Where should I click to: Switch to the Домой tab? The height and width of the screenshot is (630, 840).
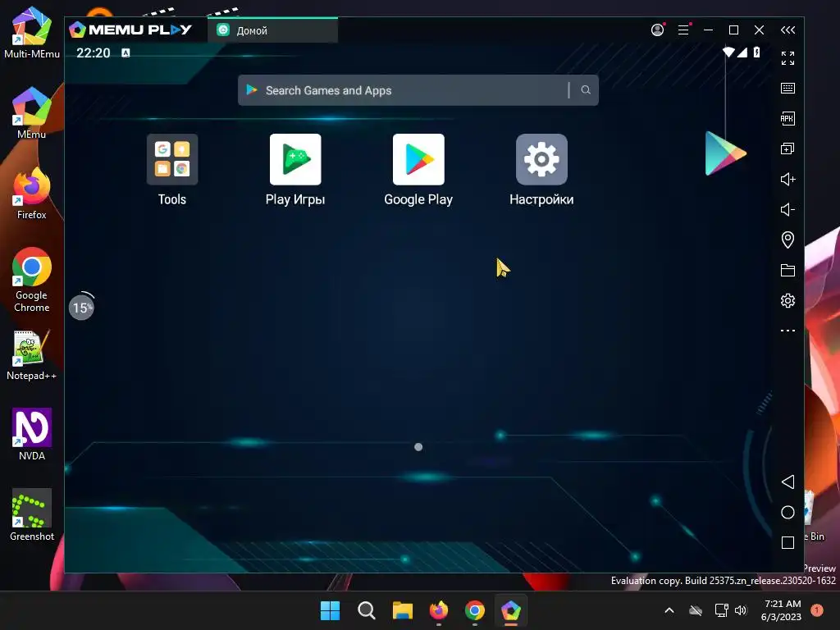(272, 30)
